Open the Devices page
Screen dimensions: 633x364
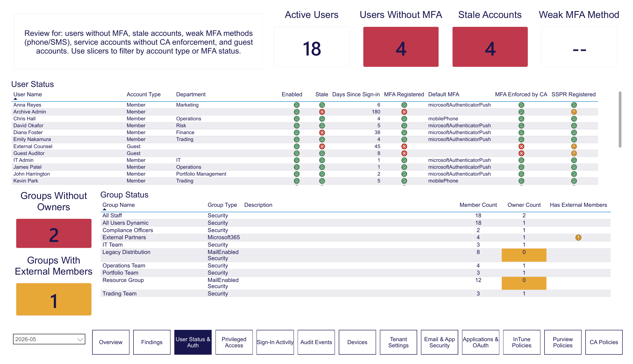click(357, 342)
